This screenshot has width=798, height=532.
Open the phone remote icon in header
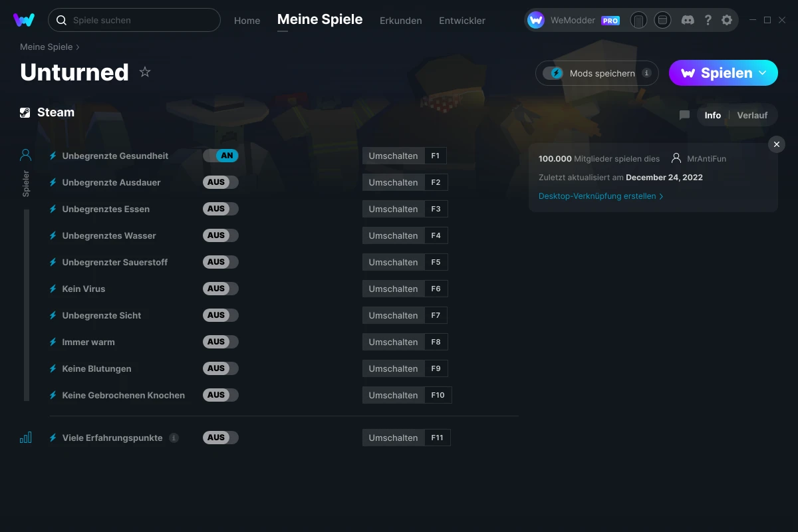tap(638, 20)
